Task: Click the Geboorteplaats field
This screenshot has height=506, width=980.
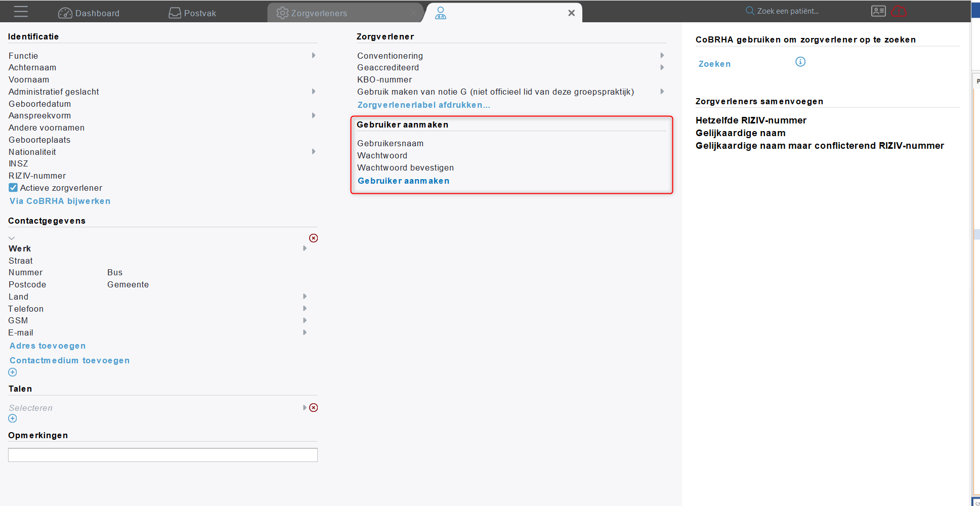Action: click(x=162, y=140)
